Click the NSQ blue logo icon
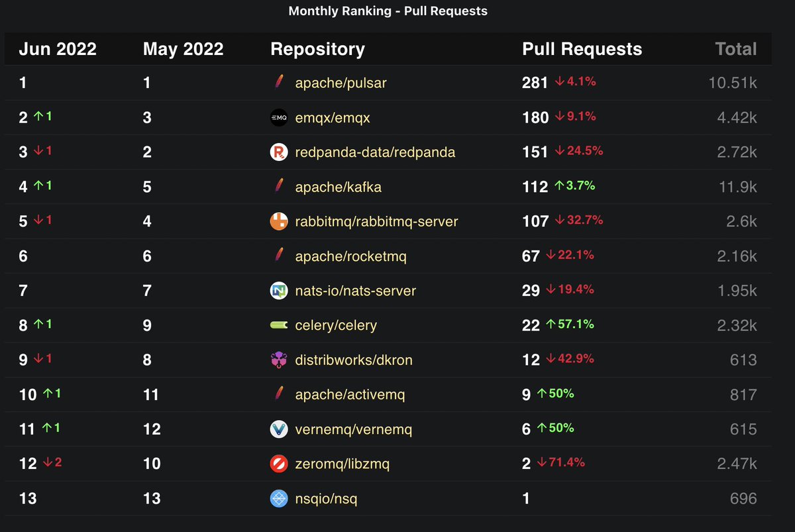Screen dimensions: 795x532 278,498
